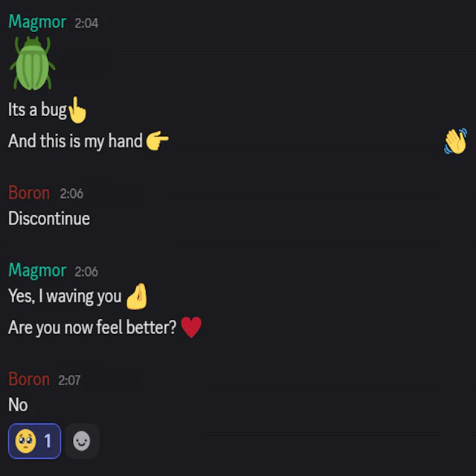This screenshot has height=476, width=476.
Task: Click Boron's username at the 2:07 message
Action: [29, 379]
